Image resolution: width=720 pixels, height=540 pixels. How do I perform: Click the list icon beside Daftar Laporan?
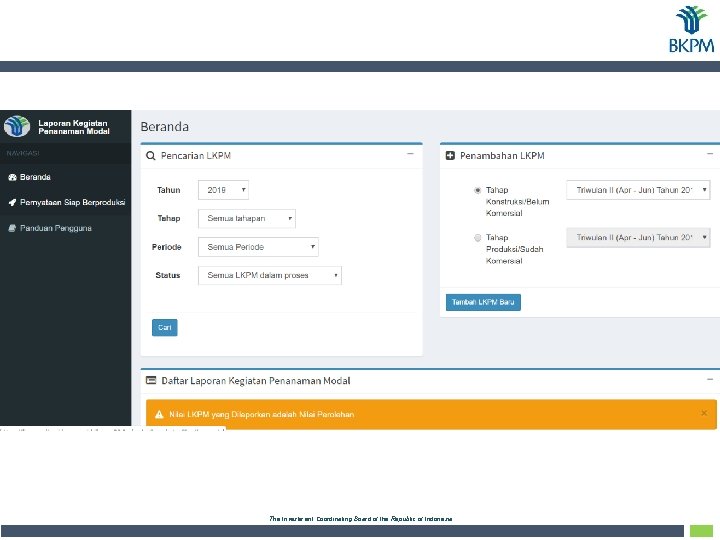[151, 380]
